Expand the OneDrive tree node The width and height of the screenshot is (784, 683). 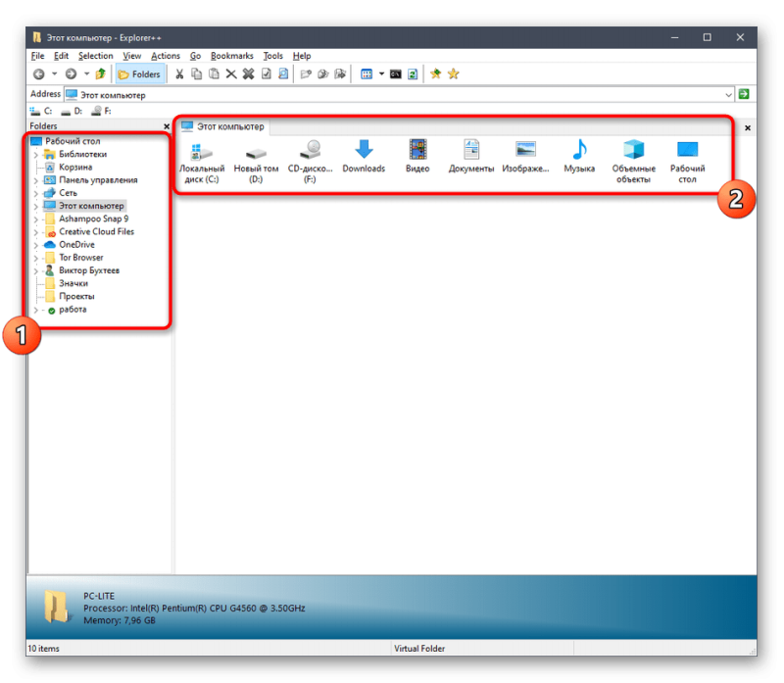pyautogui.click(x=36, y=246)
